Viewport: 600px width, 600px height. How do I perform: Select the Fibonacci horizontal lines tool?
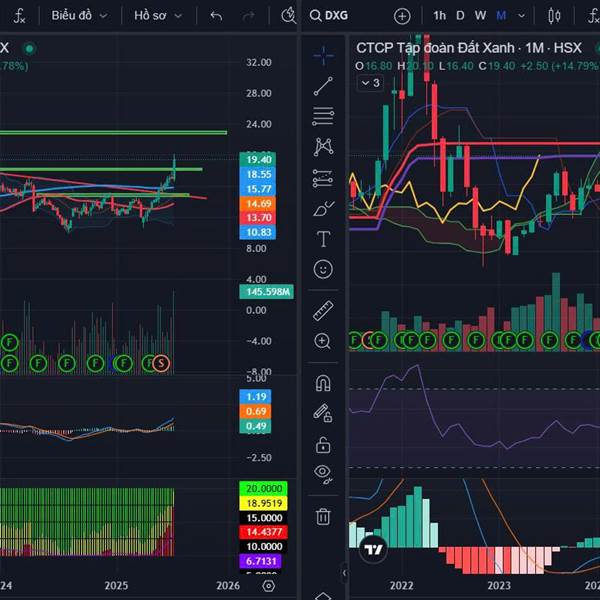[x=323, y=116]
